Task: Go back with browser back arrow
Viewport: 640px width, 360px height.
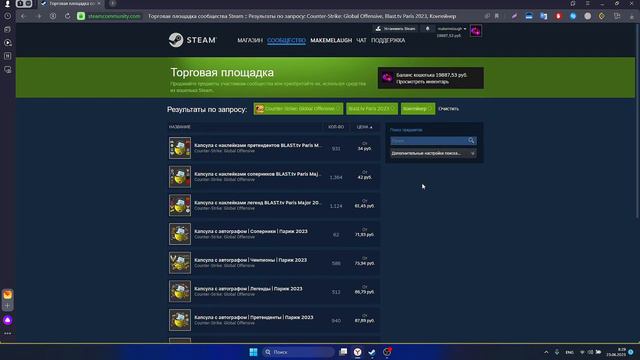Action: (23, 16)
